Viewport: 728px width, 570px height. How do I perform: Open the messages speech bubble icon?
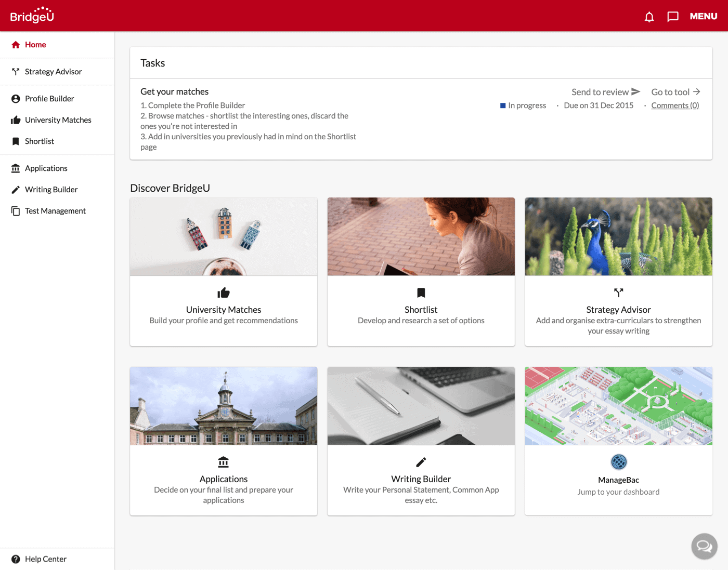673,17
